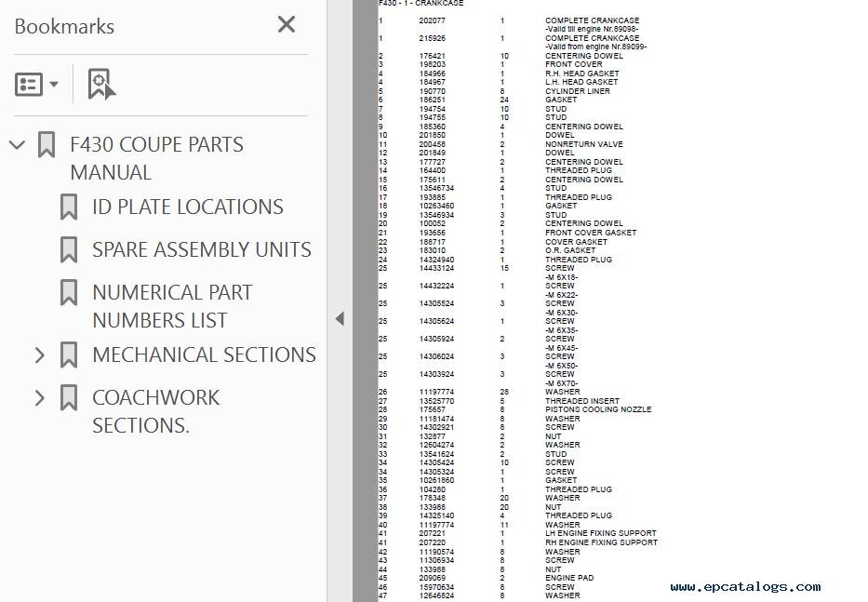
Task: Click part number 104280
Action: (432, 489)
